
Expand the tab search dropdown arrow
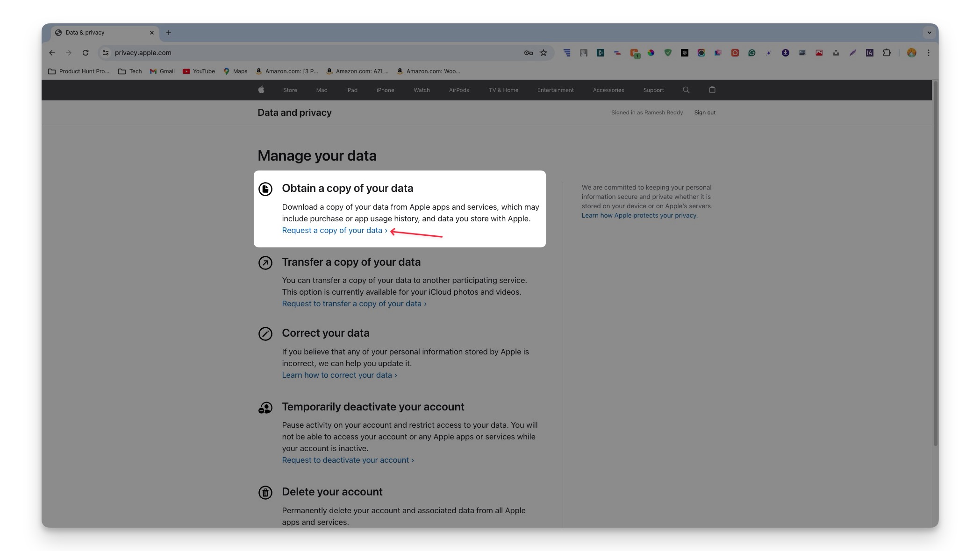tap(930, 33)
